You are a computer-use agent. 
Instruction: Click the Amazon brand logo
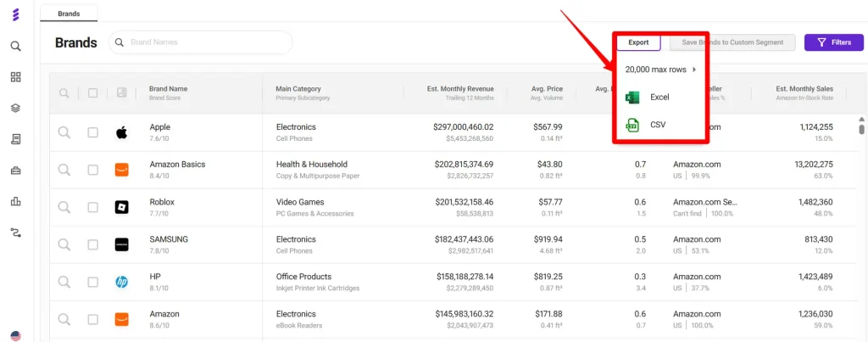(x=122, y=319)
